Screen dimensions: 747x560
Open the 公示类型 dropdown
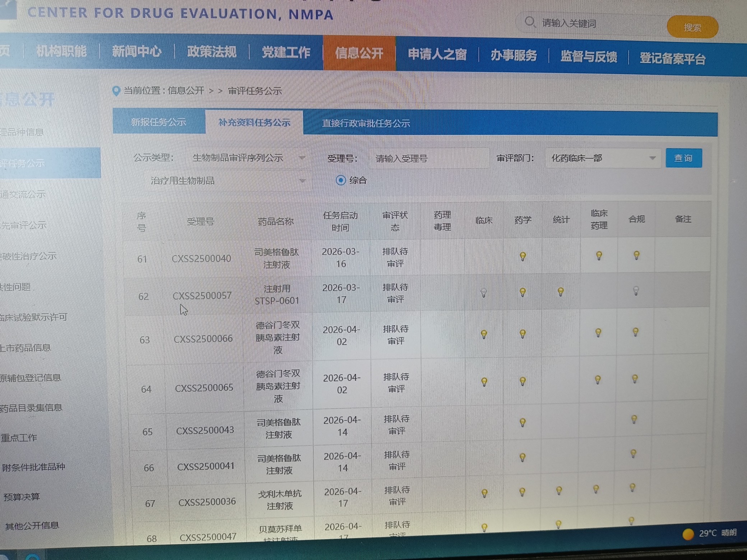pyautogui.click(x=247, y=158)
